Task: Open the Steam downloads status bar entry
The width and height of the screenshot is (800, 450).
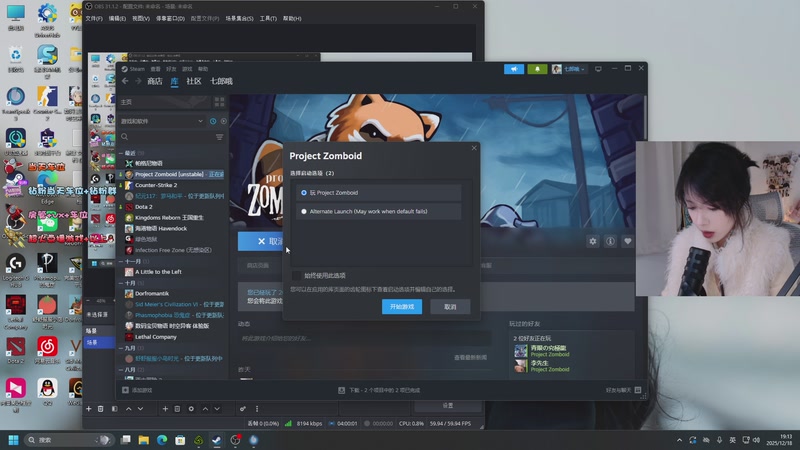Action: [379, 390]
